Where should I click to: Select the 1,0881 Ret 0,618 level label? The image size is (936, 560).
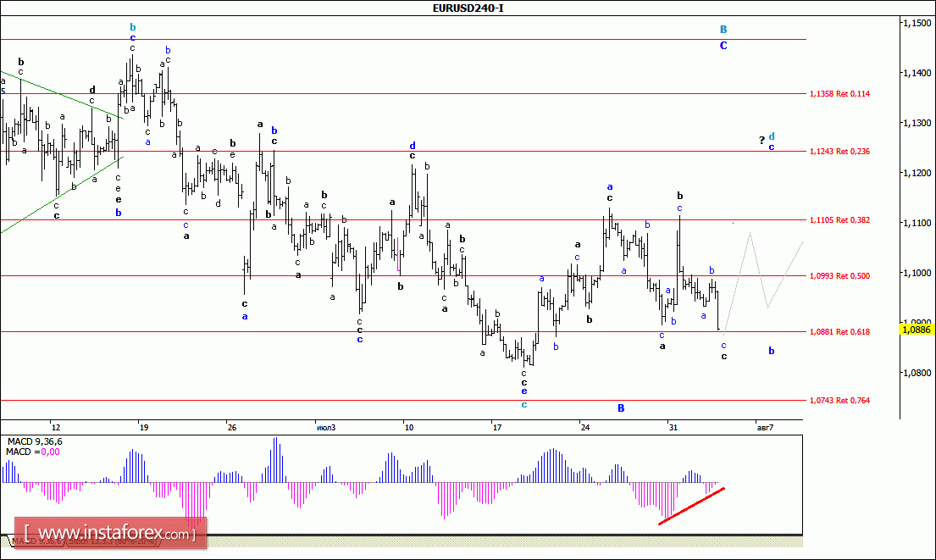pos(839,331)
